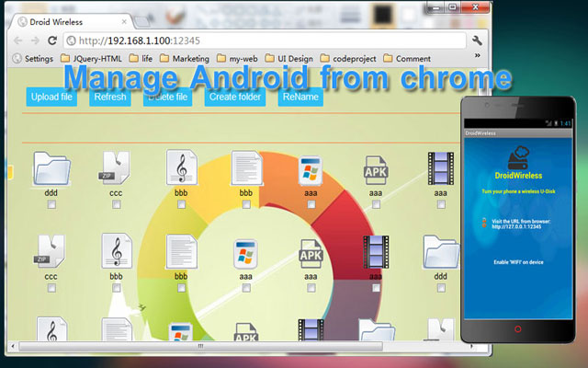588x368 pixels.
Task: Open the Marketing bookmark folder
Action: (x=185, y=59)
